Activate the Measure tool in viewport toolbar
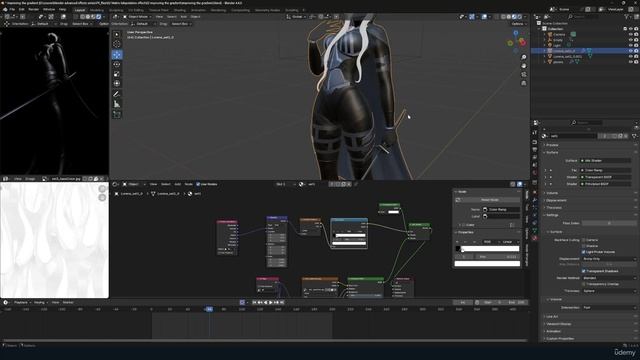Viewport: 640px width, 360px height. pos(117,104)
